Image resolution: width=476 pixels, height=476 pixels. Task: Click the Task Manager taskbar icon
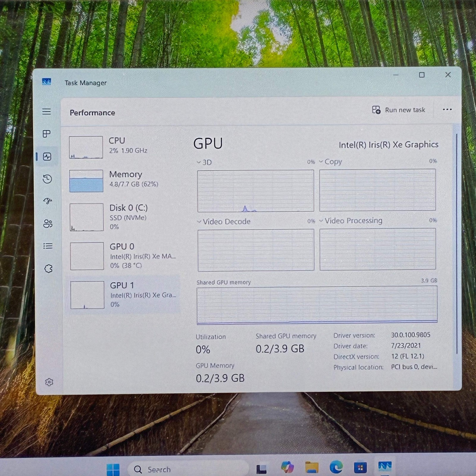click(x=385, y=466)
